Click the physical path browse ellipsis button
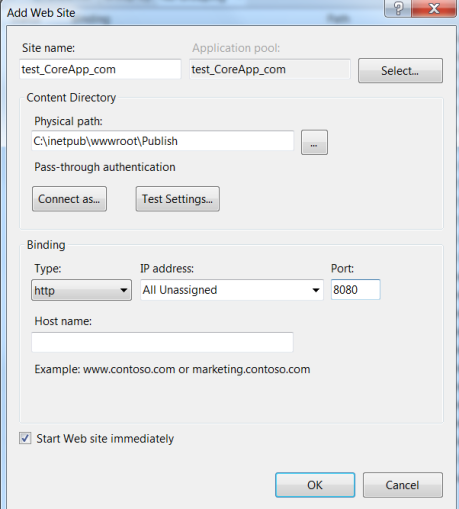The image size is (459, 509). tap(314, 142)
